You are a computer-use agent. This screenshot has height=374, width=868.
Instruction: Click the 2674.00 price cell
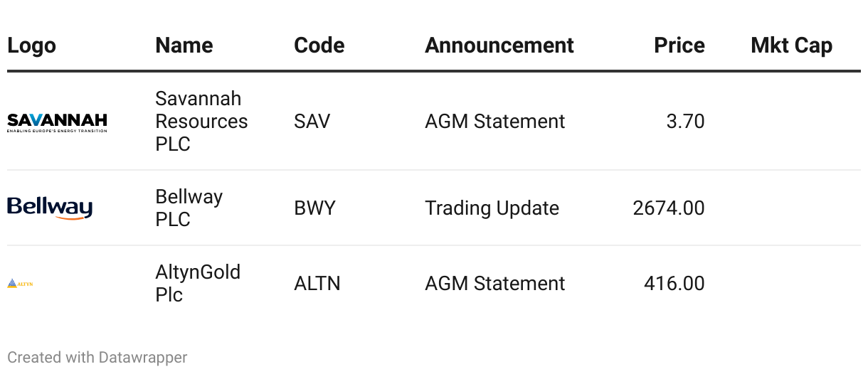point(668,208)
